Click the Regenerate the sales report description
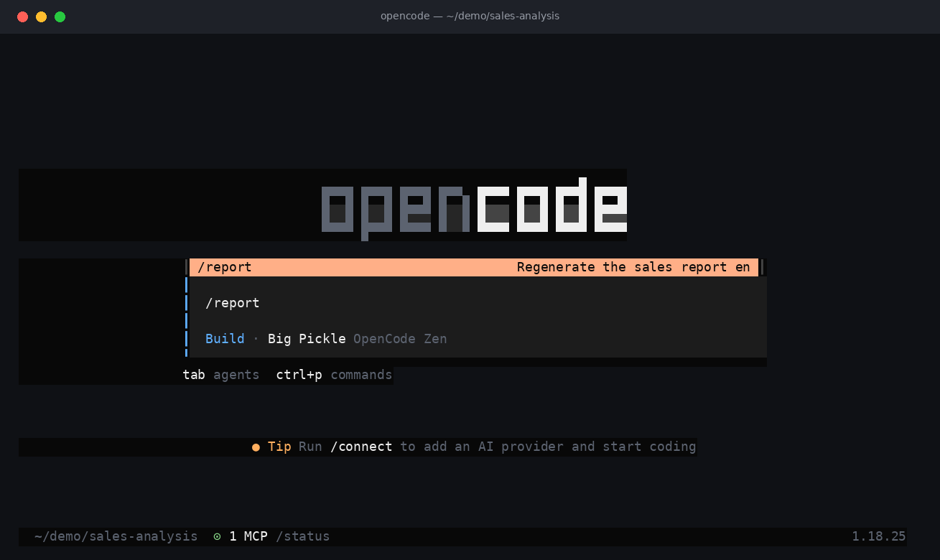 (633, 267)
